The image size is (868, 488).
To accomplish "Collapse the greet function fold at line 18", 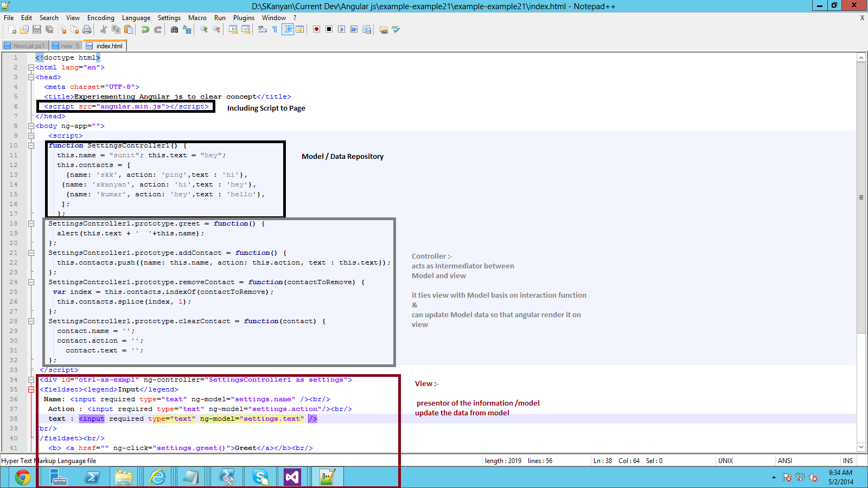I will coord(31,224).
